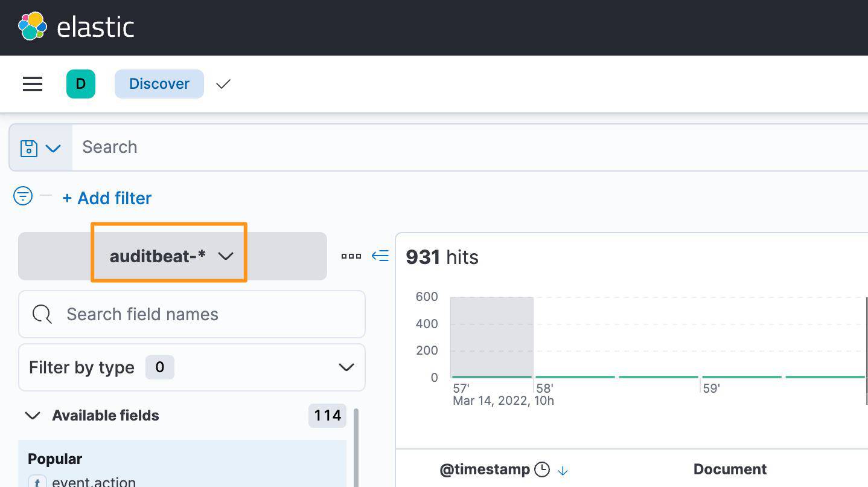Image resolution: width=868 pixels, height=487 pixels.
Task: Click the green D space avatar
Action: click(81, 84)
